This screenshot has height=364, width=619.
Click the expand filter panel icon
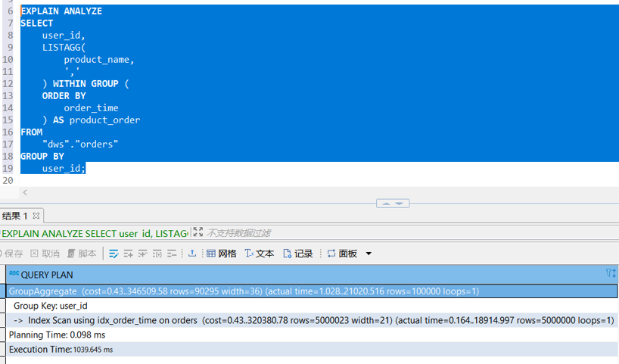pos(198,233)
